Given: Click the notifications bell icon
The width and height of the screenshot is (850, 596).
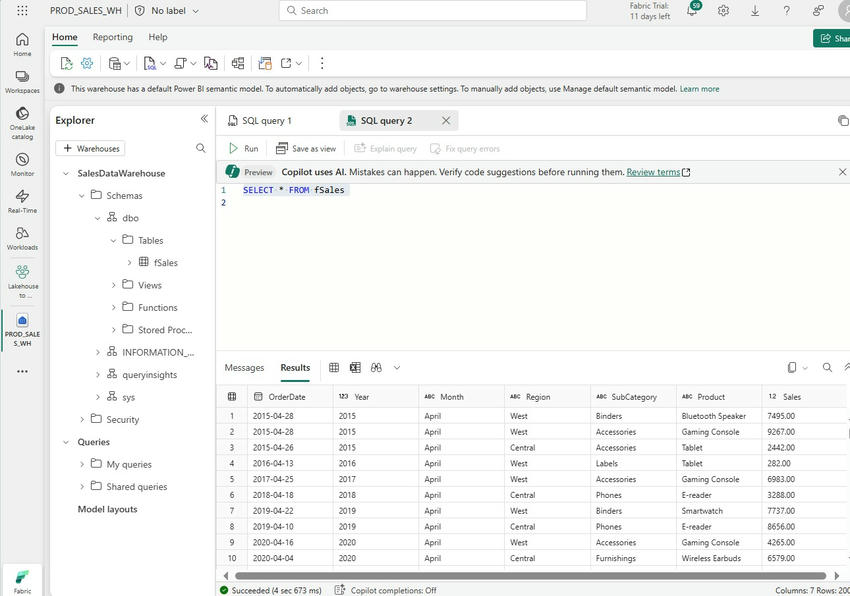Looking at the screenshot, I should coord(692,11).
